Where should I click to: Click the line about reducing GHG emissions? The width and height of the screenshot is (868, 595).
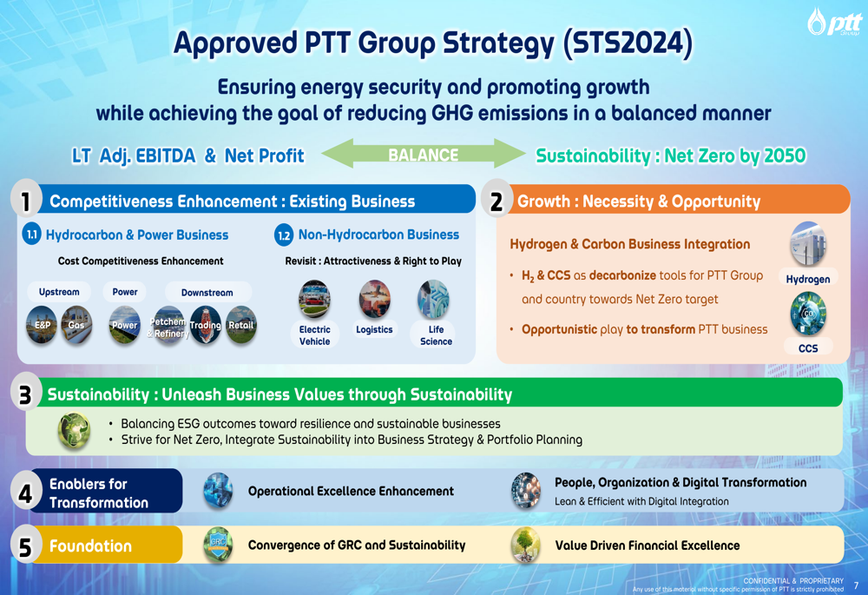pos(433,113)
